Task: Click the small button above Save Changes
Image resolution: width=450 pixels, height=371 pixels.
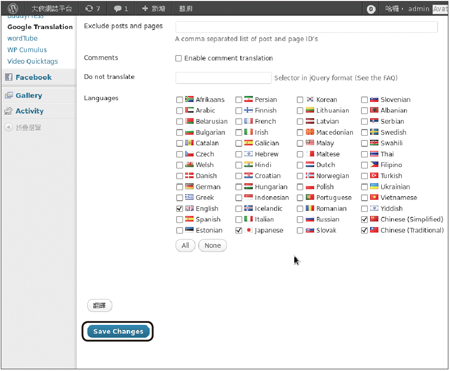Action: coord(99,305)
